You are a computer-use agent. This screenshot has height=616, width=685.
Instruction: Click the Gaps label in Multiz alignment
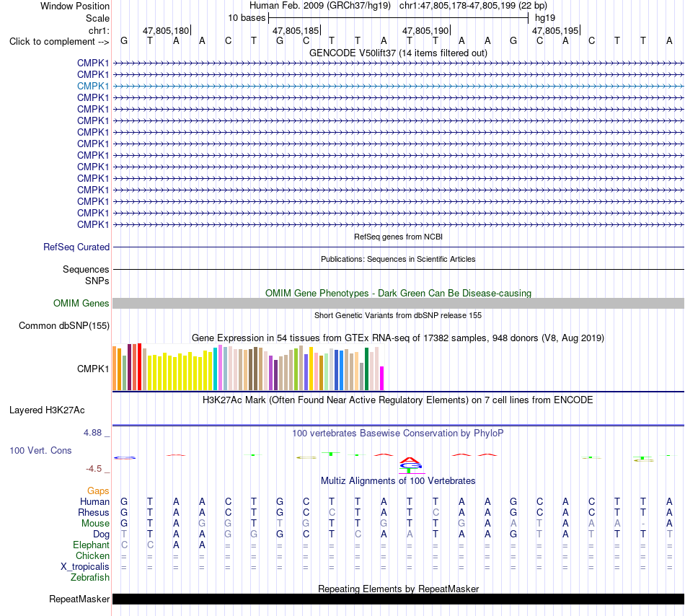98,491
